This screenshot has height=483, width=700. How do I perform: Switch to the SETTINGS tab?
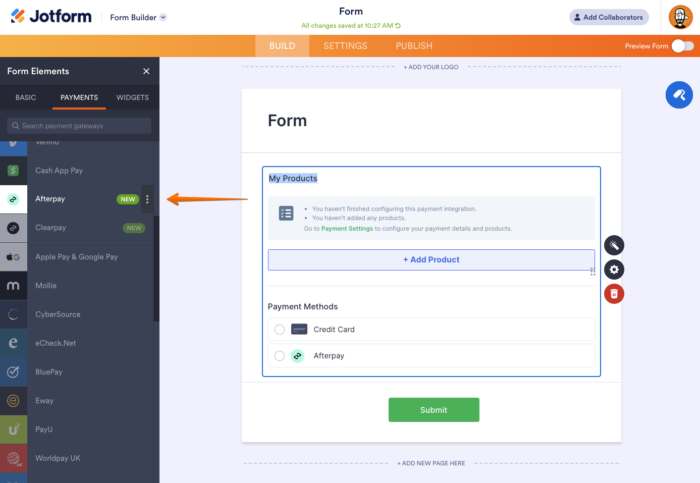point(345,46)
